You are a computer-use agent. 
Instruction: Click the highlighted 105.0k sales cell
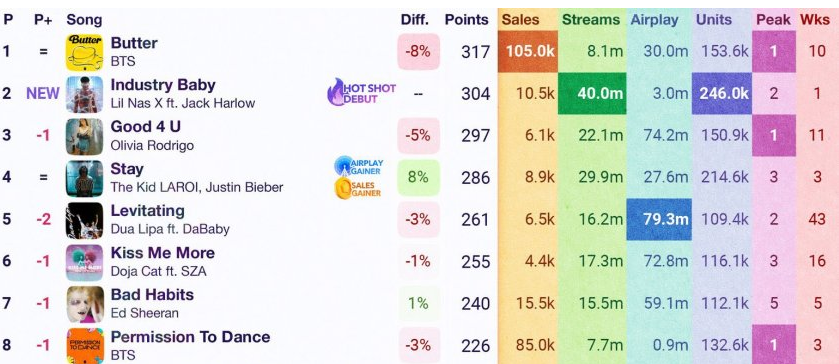[x=528, y=51]
